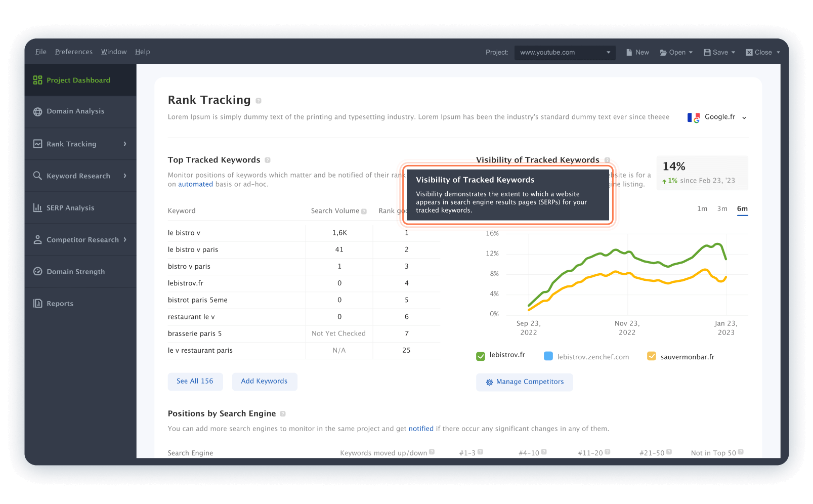Follow the automated link
The width and height of the screenshot is (813, 504).
[195, 184]
